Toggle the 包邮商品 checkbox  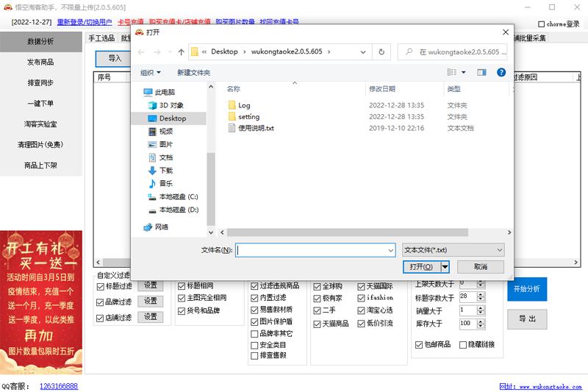tap(419, 344)
